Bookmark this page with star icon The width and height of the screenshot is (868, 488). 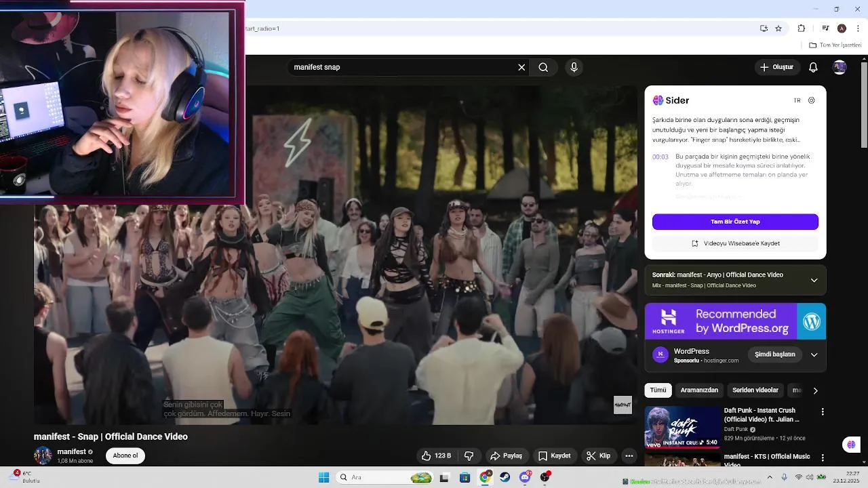778,28
